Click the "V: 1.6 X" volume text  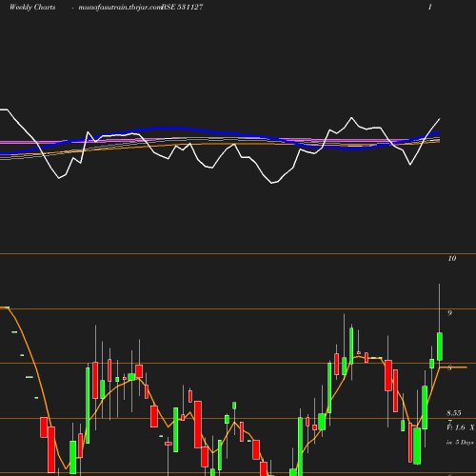coord(460,427)
